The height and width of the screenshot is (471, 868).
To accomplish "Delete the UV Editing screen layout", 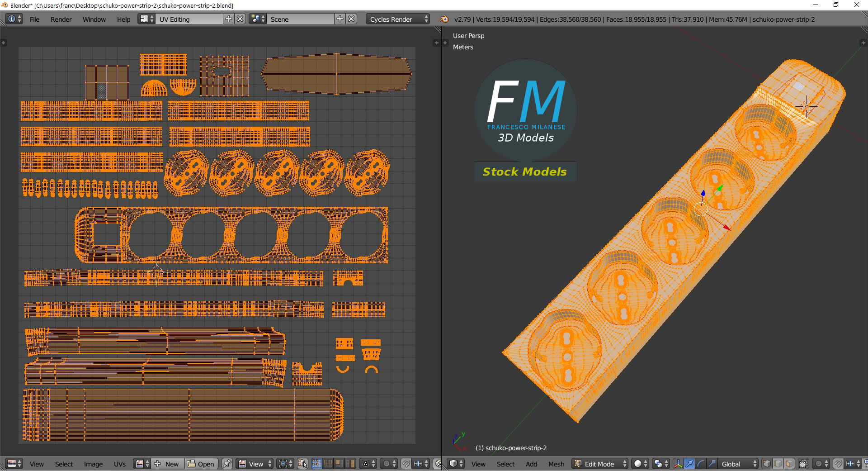I will tap(241, 19).
